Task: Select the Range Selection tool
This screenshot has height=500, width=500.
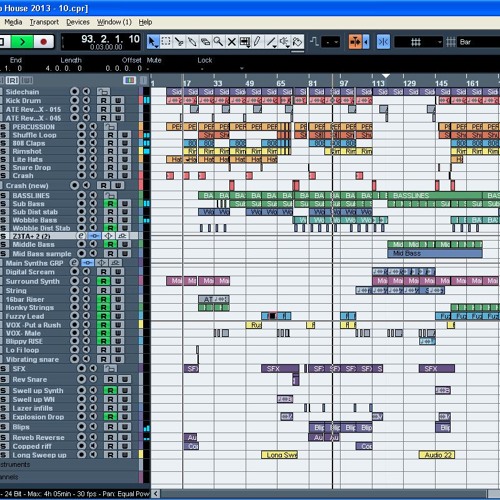Action: coord(166,42)
